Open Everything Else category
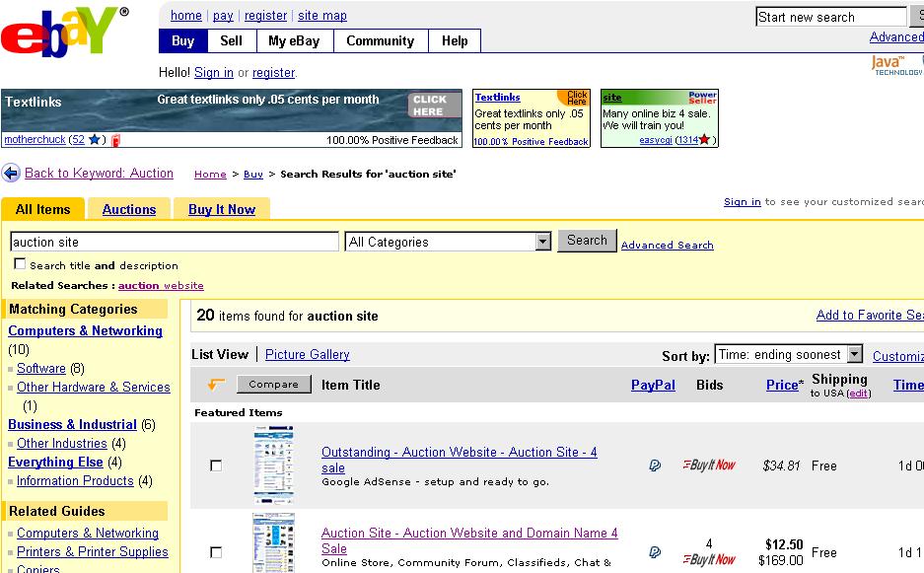This screenshot has height=573, width=924. click(x=55, y=463)
